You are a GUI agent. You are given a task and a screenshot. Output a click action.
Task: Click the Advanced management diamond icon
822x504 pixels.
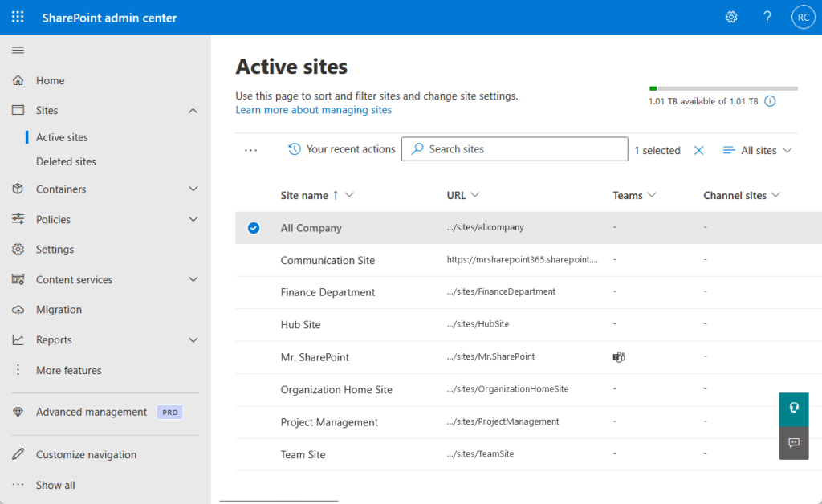(18, 412)
